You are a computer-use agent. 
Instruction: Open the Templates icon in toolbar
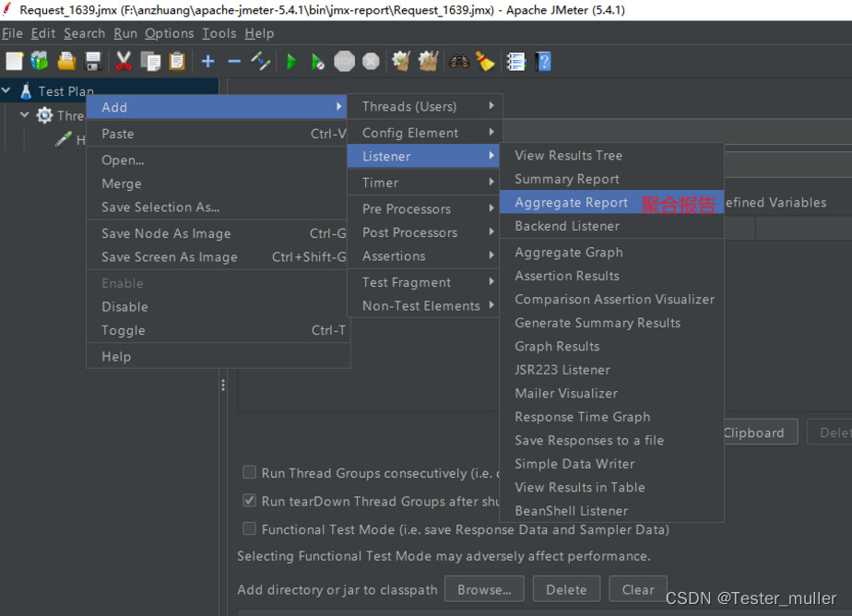40,62
